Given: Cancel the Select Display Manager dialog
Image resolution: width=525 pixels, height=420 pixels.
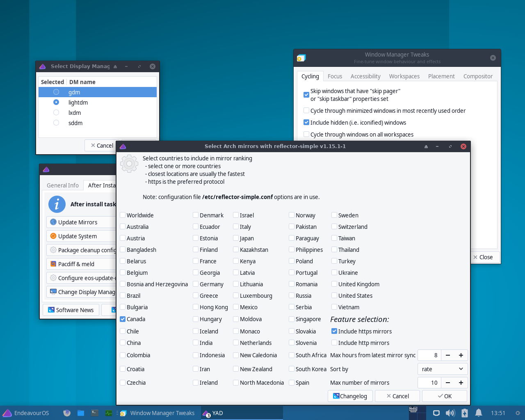Looking at the screenshot, I should click(102, 145).
